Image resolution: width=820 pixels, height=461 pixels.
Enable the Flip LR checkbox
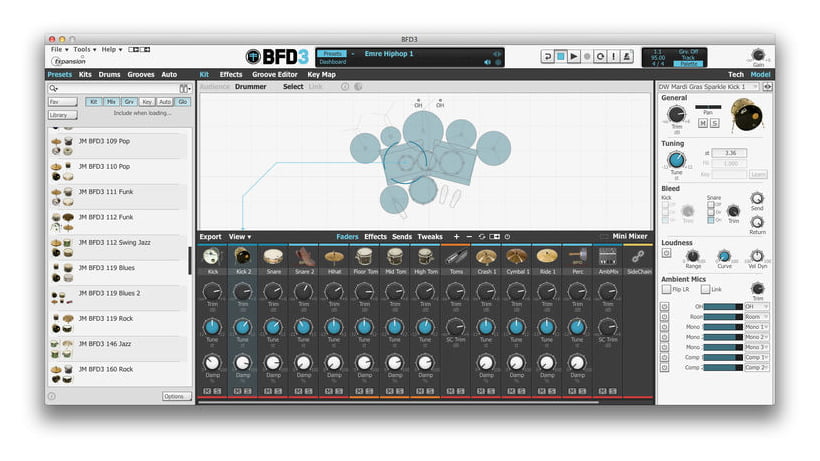coord(666,289)
